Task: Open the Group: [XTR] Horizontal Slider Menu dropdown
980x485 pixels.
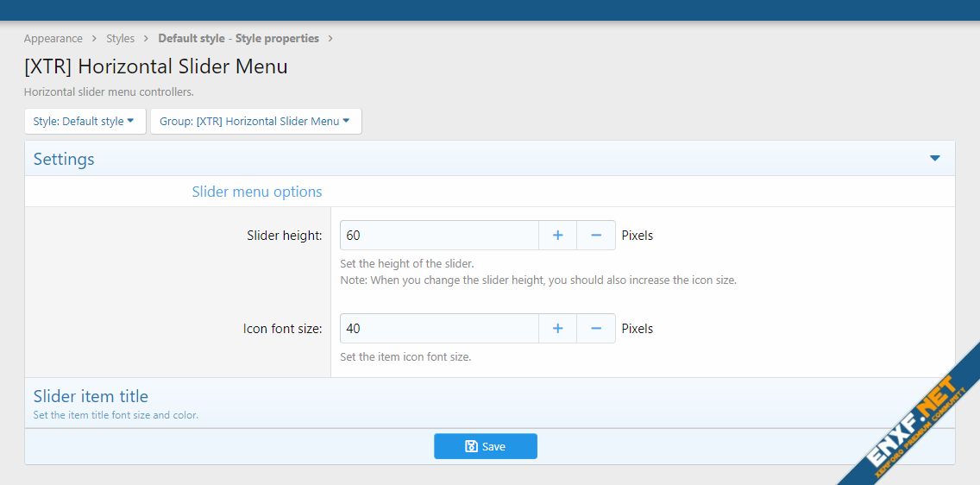Action: click(255, 122)
